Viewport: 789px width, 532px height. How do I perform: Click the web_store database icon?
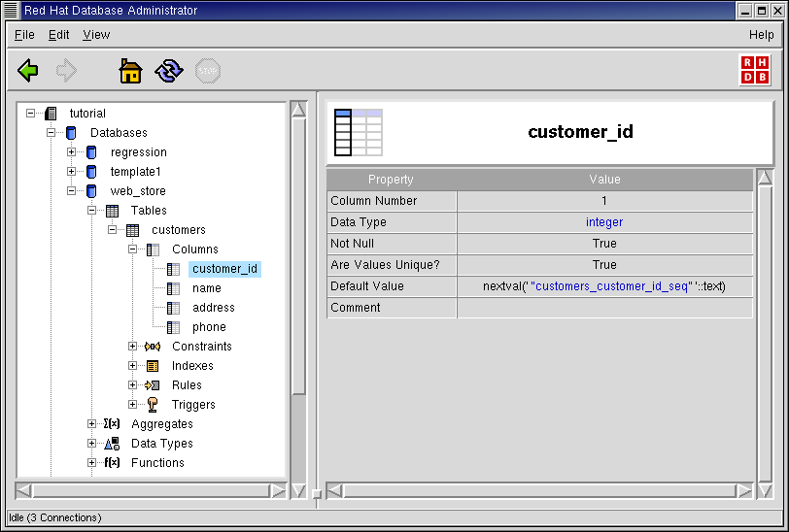pyautogui.click(x=92, y=191)
